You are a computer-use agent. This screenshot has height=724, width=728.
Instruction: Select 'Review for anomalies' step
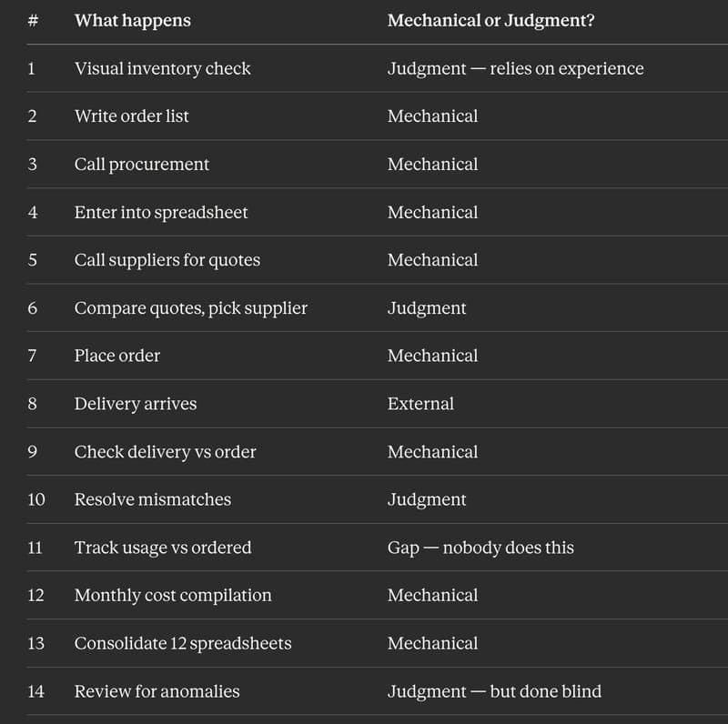[x=157, y=691]
